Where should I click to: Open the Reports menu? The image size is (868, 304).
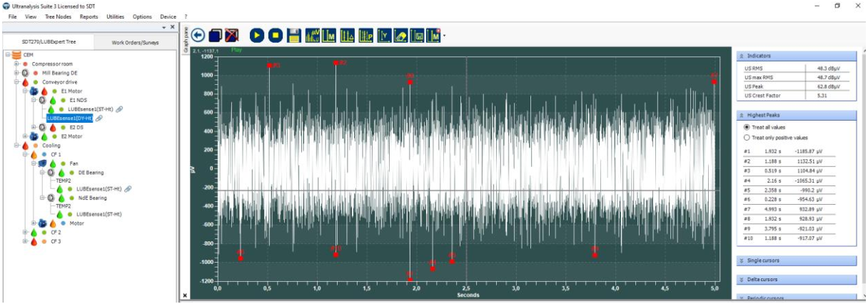coord(89,16)
